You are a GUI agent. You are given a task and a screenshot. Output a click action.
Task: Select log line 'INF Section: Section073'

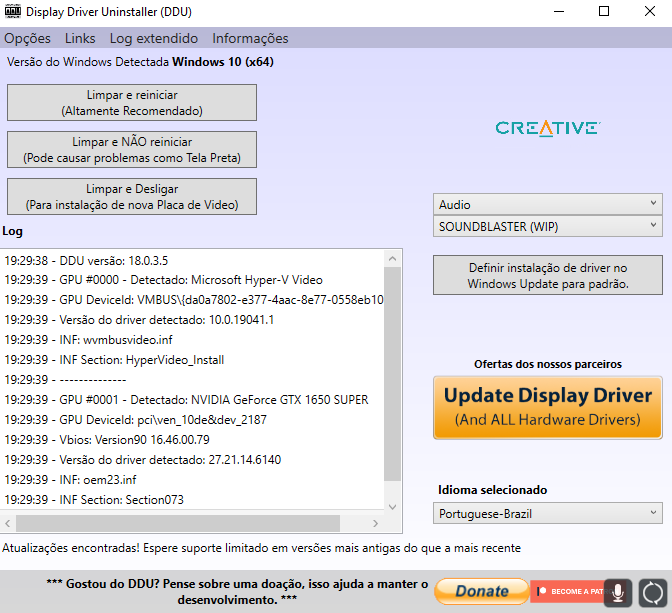pos(94,500)
